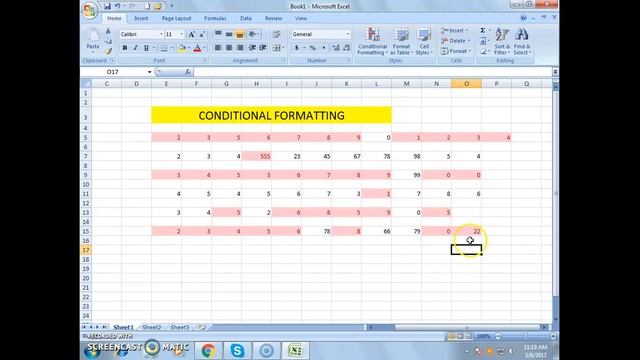640x360 pixels.
Task: Open the Find & Select menu
Action: [x=522, y=41]
